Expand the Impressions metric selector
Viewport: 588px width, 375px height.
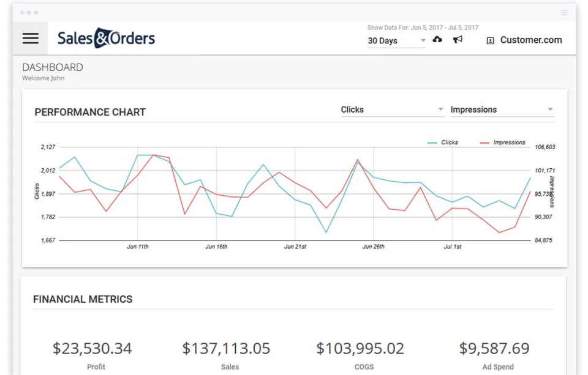tap(501, 110)
